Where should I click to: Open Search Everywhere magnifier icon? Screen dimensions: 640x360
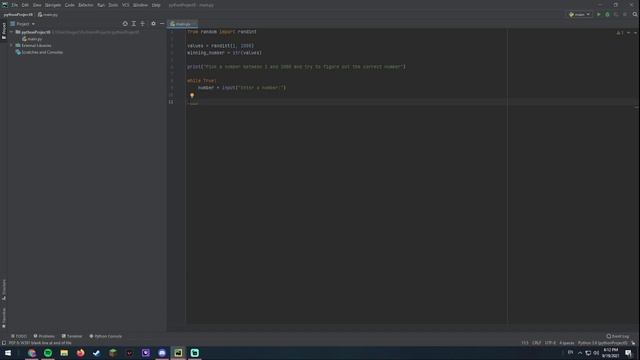coord(635,14)
